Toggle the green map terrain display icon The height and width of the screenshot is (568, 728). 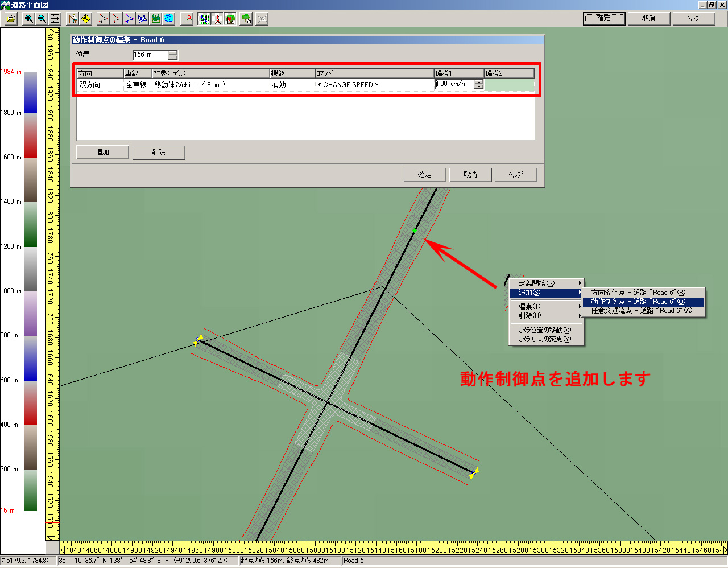coord(204,19)
